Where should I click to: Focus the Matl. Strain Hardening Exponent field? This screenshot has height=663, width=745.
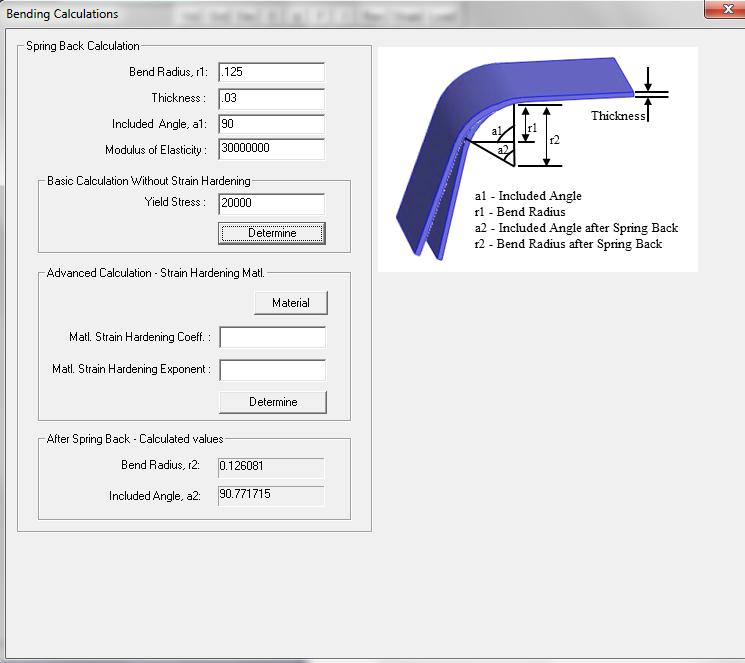point(272,370)
